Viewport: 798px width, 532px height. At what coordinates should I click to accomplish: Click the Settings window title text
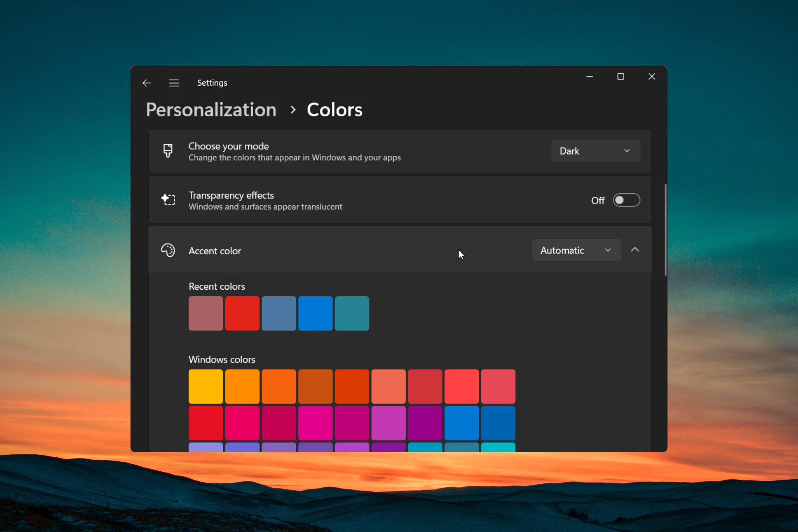[x=212, y=82]
